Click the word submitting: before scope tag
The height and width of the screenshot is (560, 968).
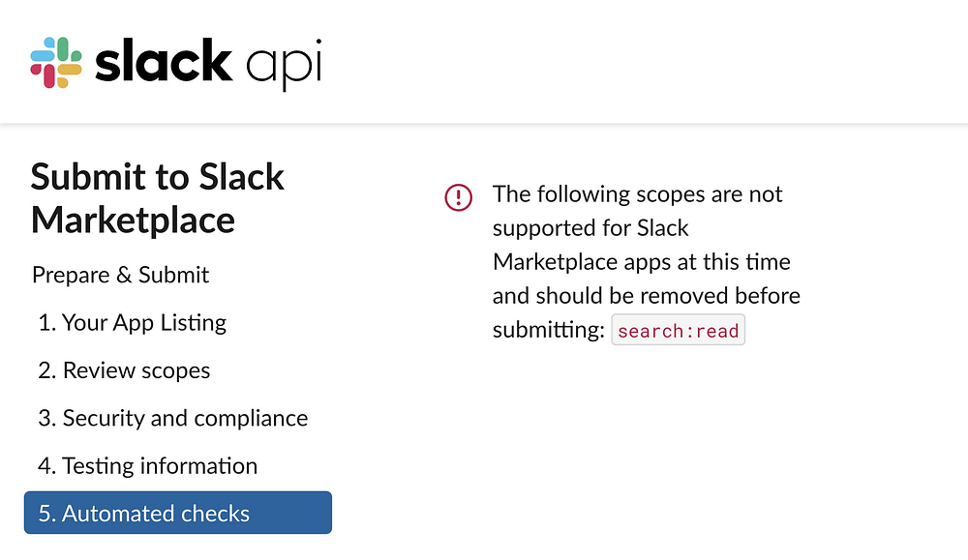548,330
